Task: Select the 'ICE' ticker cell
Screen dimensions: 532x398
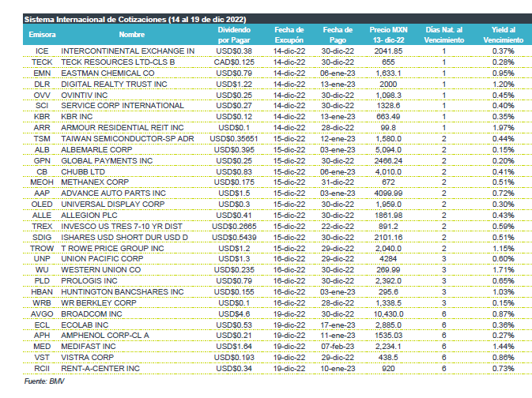Action: click(x=42, y=51)
